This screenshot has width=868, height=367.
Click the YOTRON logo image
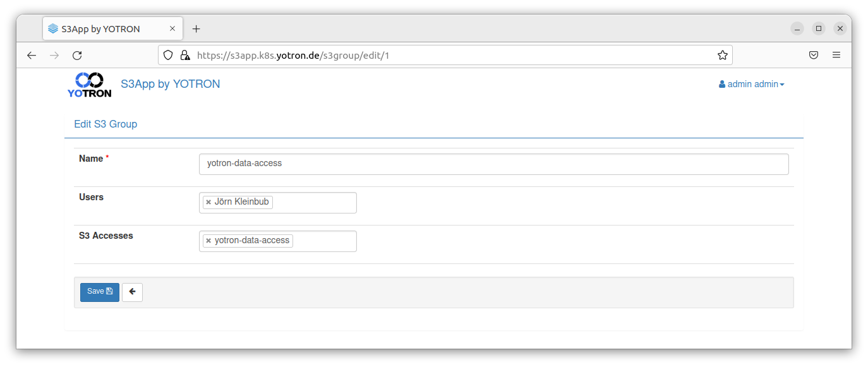coord(89,85)
